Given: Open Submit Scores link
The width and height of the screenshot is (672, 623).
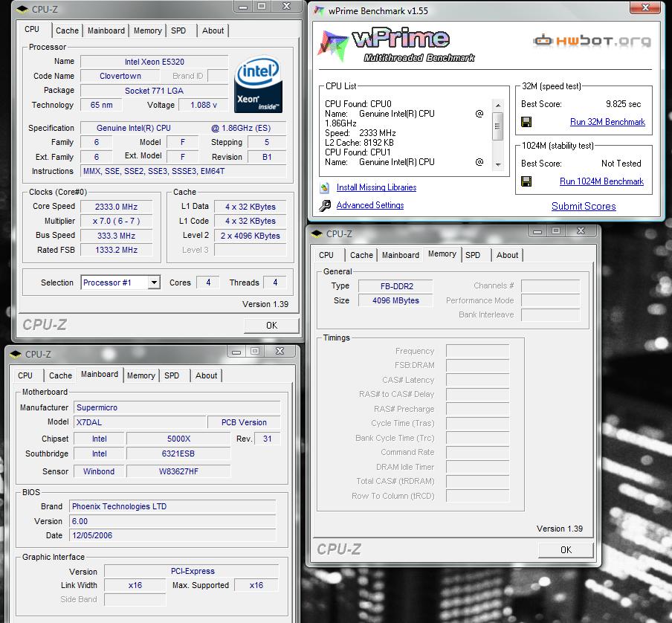Looking at the screenshot, I should coord(584,206).
